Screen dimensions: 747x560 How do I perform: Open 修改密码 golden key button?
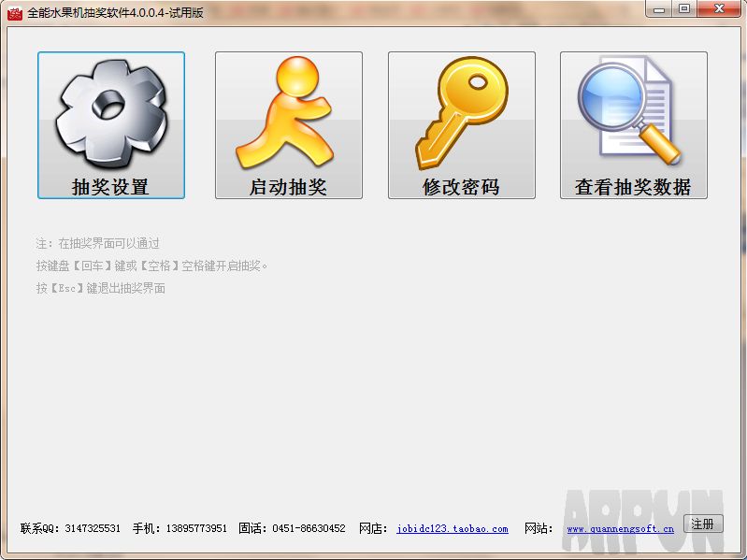coord(462,125)
